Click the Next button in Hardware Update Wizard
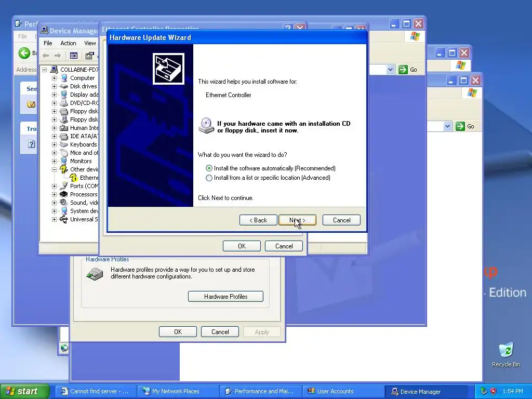 tap(297, 220)
